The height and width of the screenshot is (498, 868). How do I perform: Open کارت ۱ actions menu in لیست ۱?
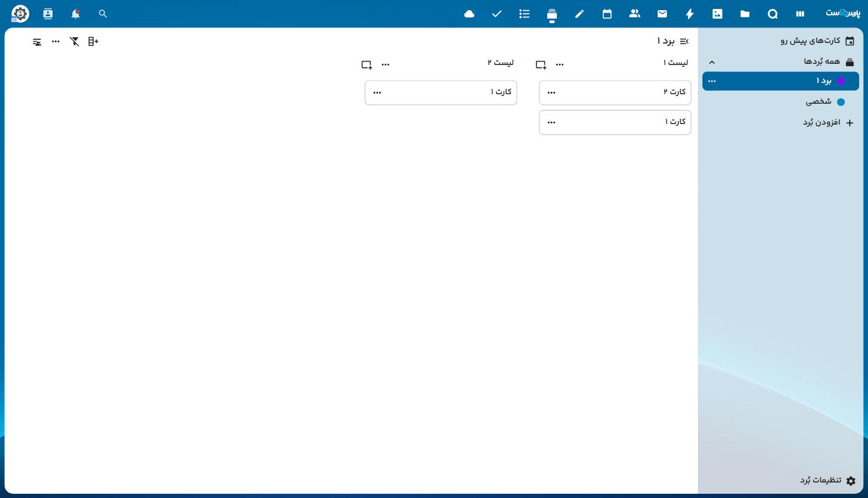tap(551, 122)
